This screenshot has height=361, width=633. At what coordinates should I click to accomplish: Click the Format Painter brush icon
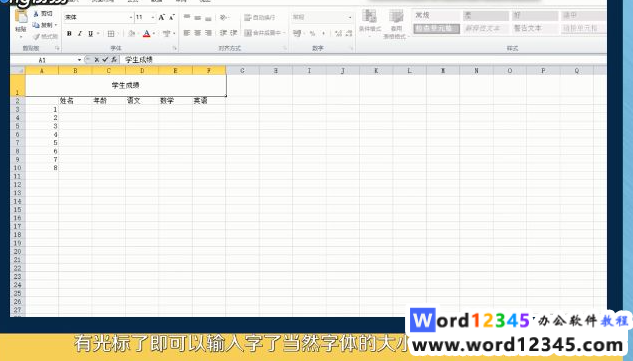(37, 37)
